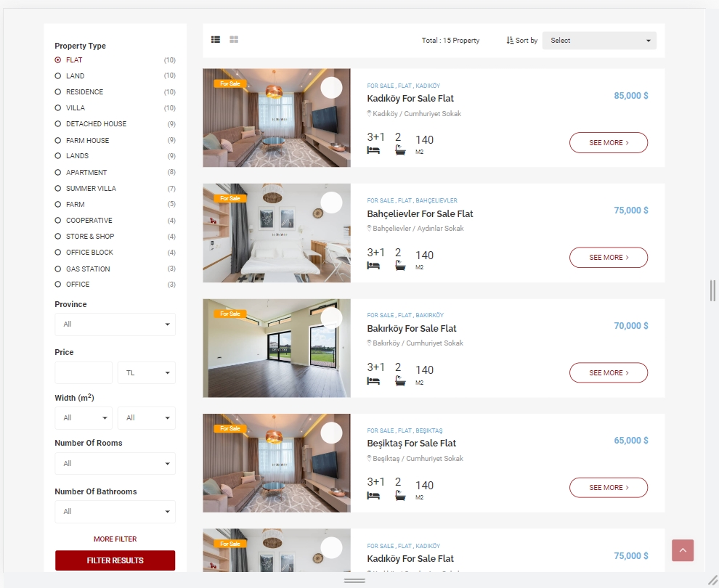719x588 pixels.
Task: Select the LAND property type radio
Action: [x=58, y=75]
